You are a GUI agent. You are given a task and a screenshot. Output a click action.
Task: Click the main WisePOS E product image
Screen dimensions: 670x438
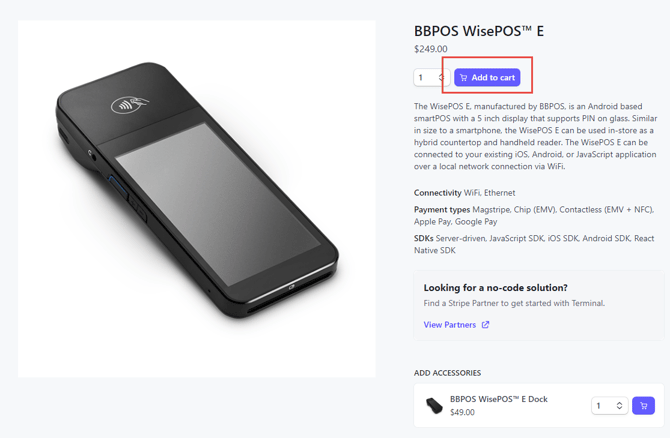(197, 199)
